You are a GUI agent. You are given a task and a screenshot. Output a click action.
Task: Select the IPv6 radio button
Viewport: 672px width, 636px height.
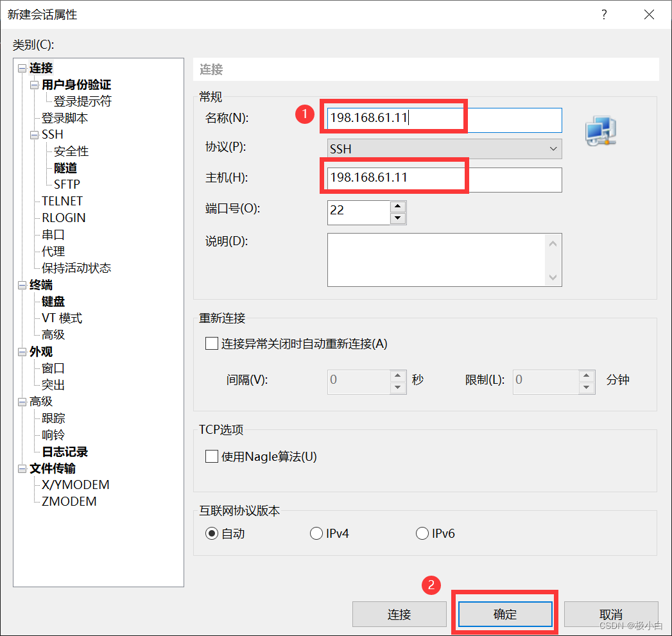422,533
